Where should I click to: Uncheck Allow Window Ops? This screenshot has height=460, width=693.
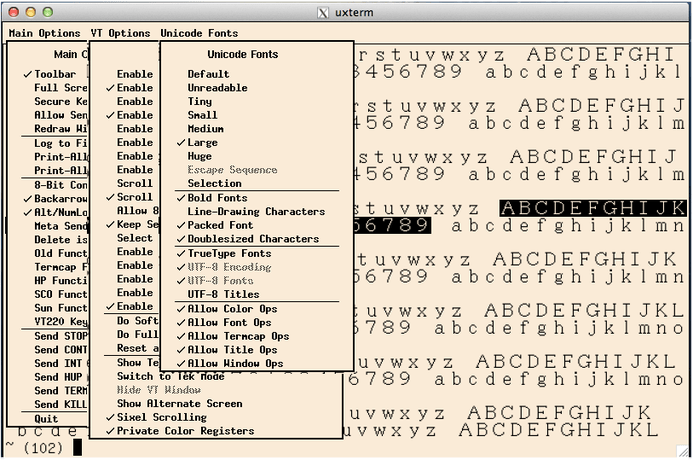point(235,363)
